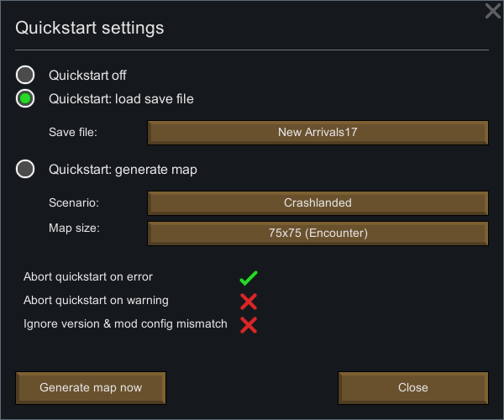Open the New Arrivals17 save file selector
Image resolution: width=504 pixels, height=420 pixels.
click(318, 133)
